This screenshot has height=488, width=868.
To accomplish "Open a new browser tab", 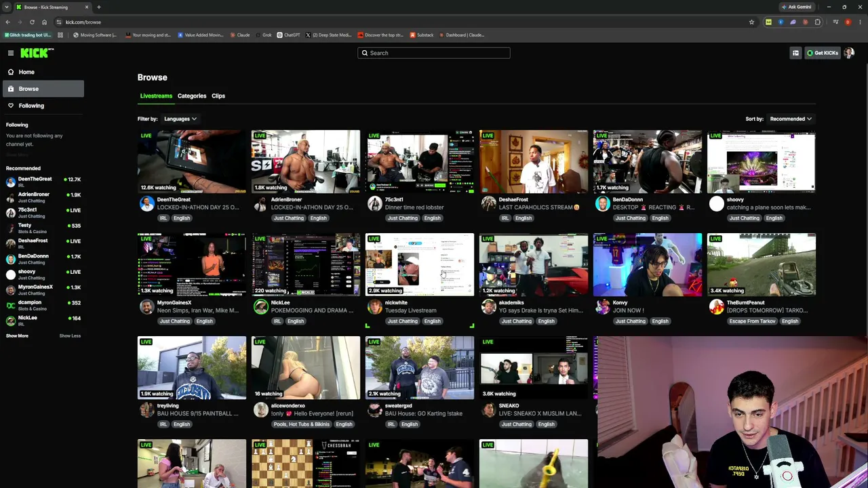I will coord(98,7).
